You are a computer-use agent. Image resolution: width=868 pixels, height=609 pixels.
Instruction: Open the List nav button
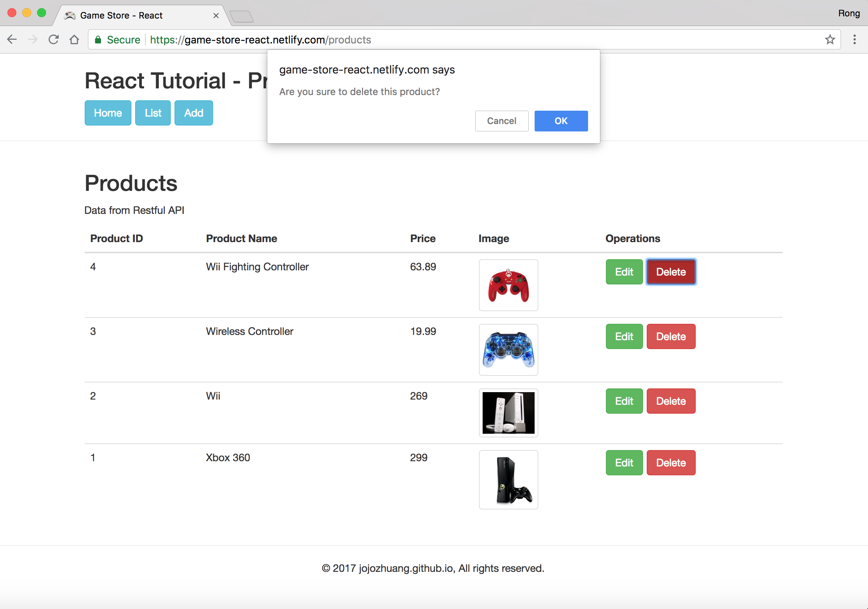pos(153,113)
